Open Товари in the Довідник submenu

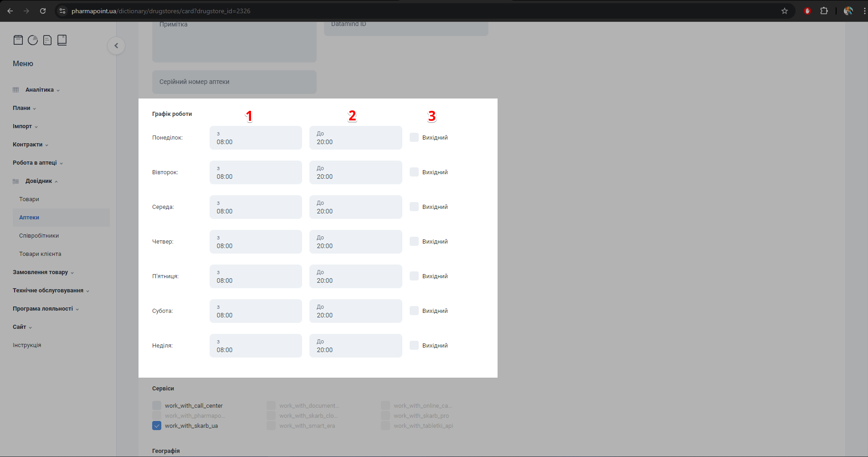[29, 199]
